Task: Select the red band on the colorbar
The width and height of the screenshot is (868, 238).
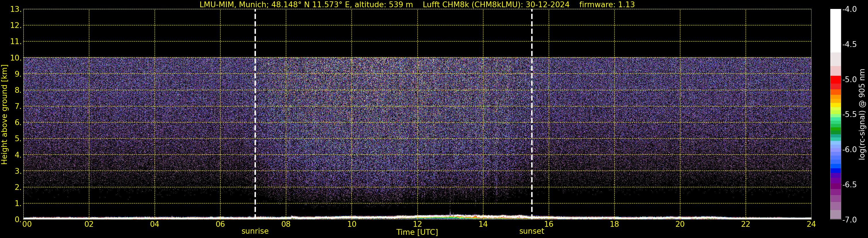Action: point(835,80)
